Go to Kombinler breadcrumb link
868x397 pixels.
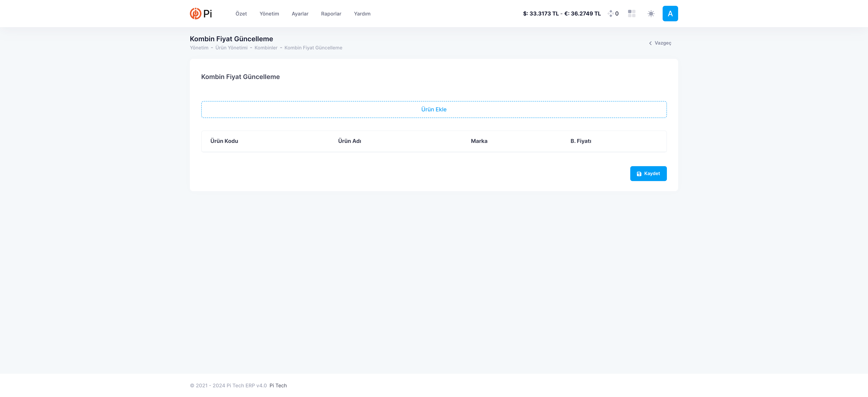tap(266, 48)
